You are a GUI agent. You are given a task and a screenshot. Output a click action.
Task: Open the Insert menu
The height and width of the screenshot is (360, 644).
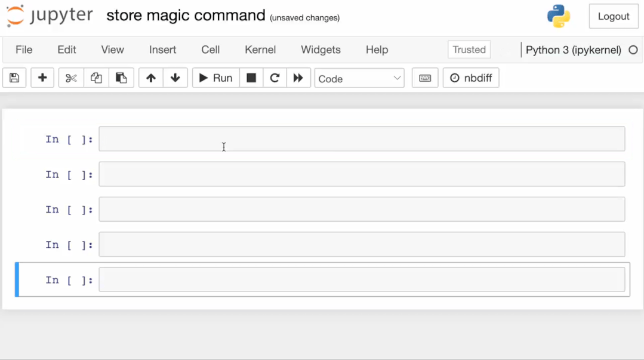163,49
